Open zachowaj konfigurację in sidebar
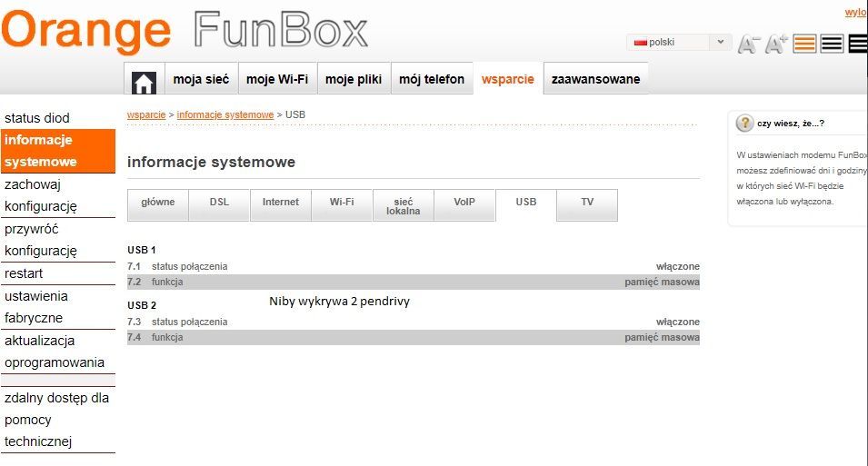 (57, 195)
